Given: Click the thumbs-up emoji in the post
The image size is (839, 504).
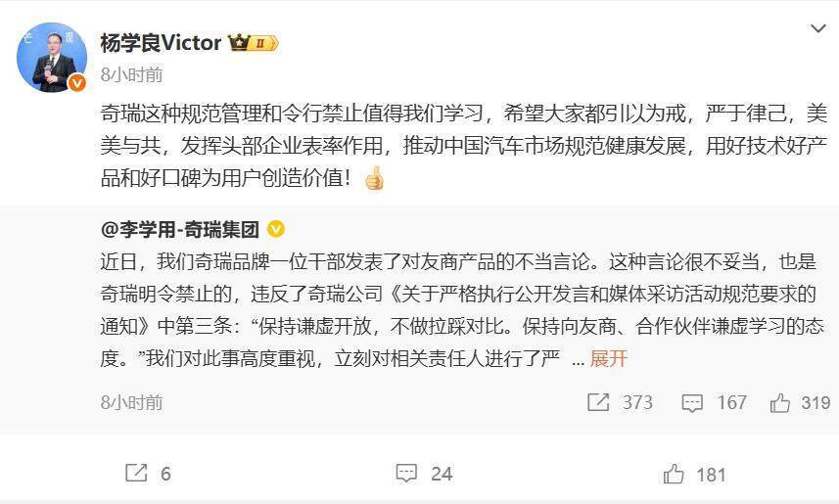Looking at the screenshot, I should (374, 178).
